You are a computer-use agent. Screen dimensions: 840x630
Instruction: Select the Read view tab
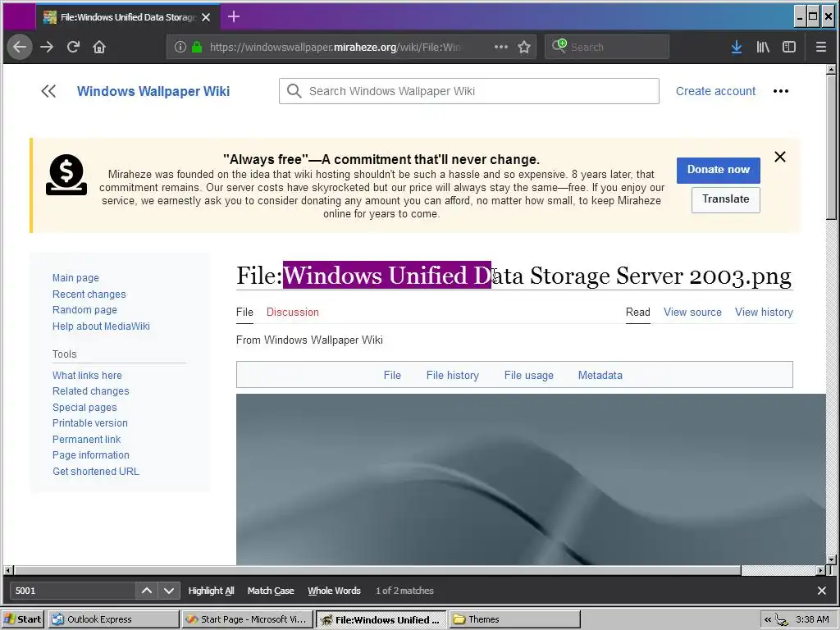click(638, 312)
